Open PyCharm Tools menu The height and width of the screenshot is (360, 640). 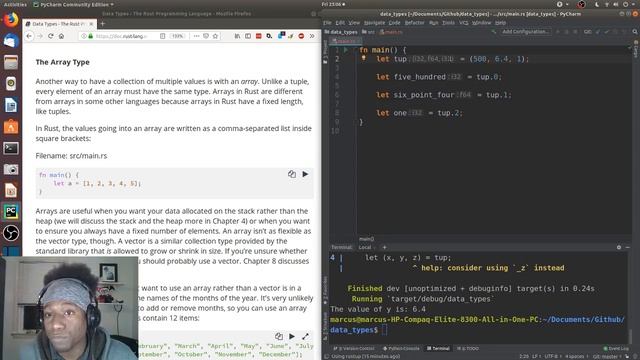(x=448, y=23)
